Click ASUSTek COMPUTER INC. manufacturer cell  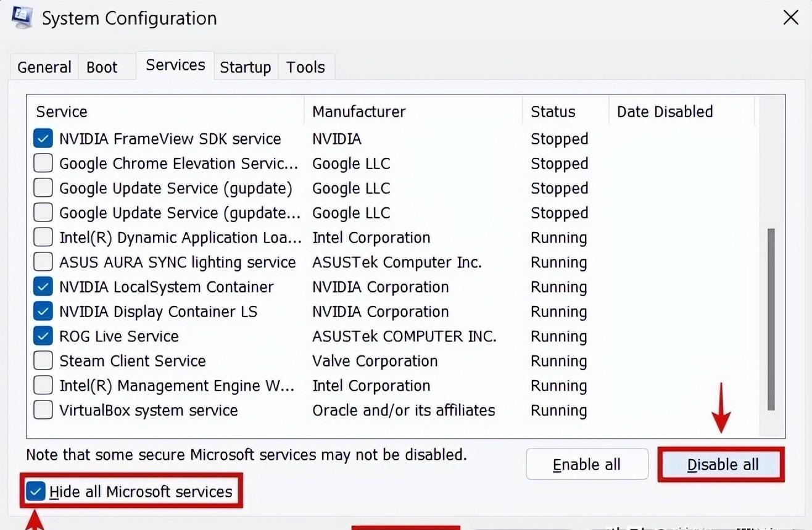click(404, 336)
